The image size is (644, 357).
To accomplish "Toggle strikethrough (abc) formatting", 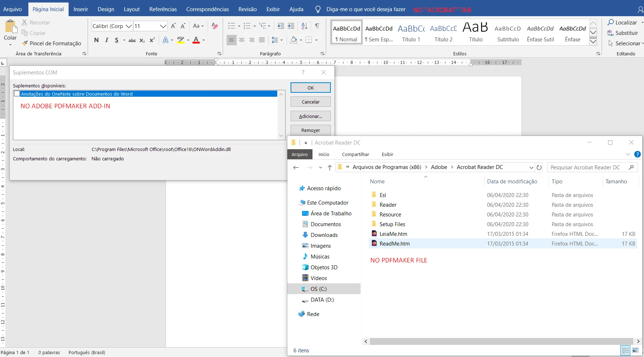I will tap(132, 40).
